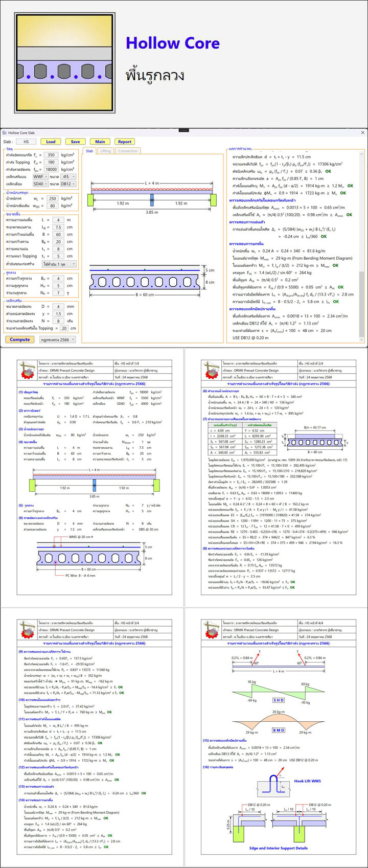Screen dimensions: 368x868
Task: Click the results panel scroll-down arrow
Action: pyautogui.click(x=362, y=339)
